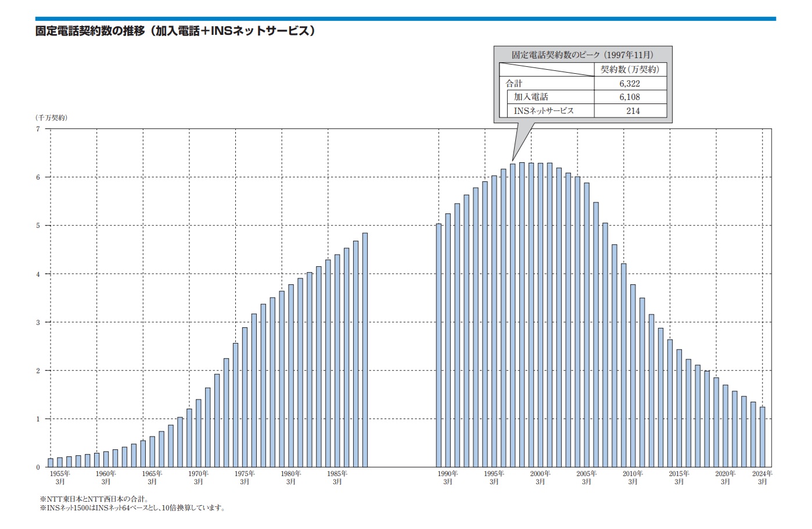
Task: Click the footnote about INSネット1500 conversion
Action: 132,508
